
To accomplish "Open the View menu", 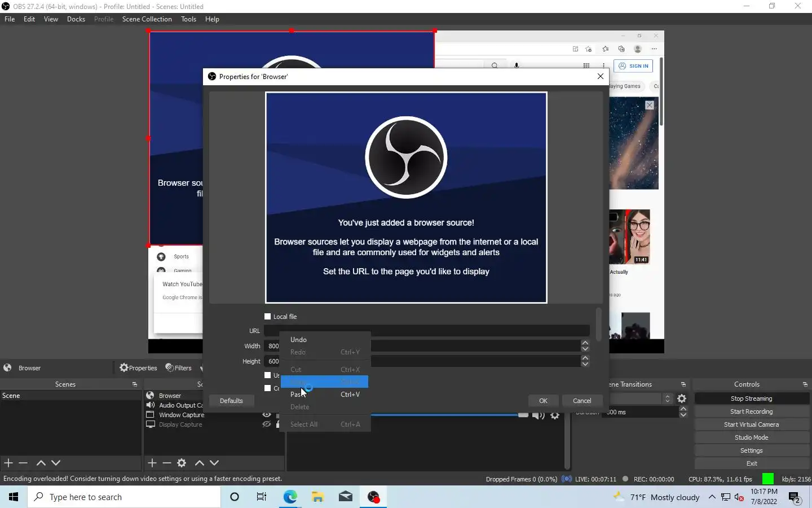I will [51, 19].
